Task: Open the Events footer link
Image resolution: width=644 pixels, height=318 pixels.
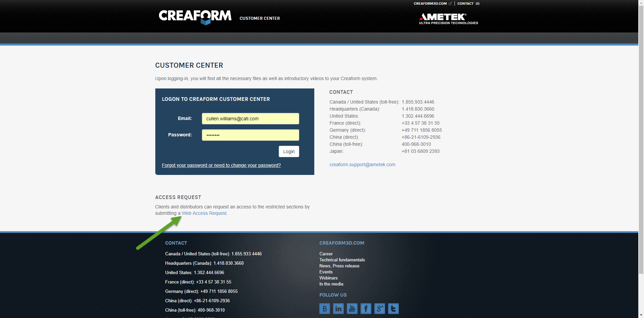Action: pyautogui.click(x=326, y=272)
